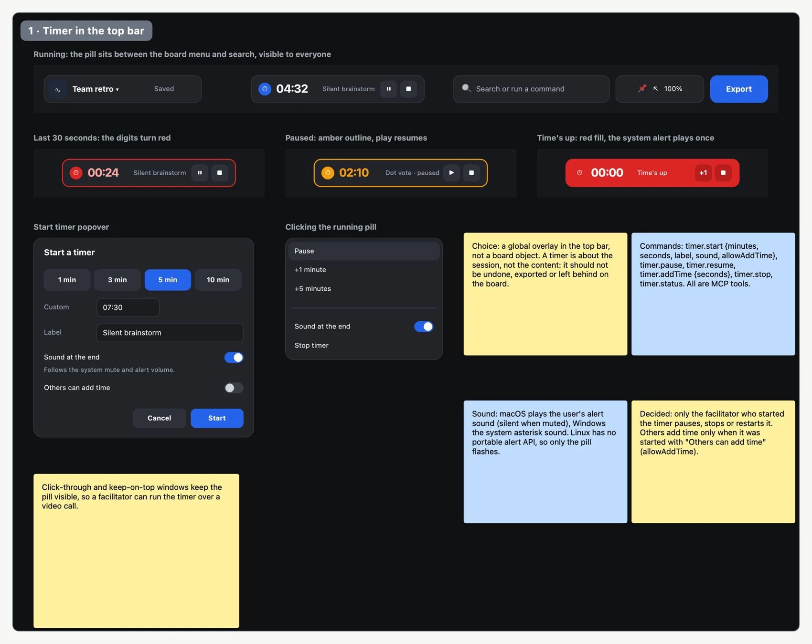Add a minute with the +1 button on Time's up pill
The height and width of the screenshot is (644, 812).
[703, 173]
